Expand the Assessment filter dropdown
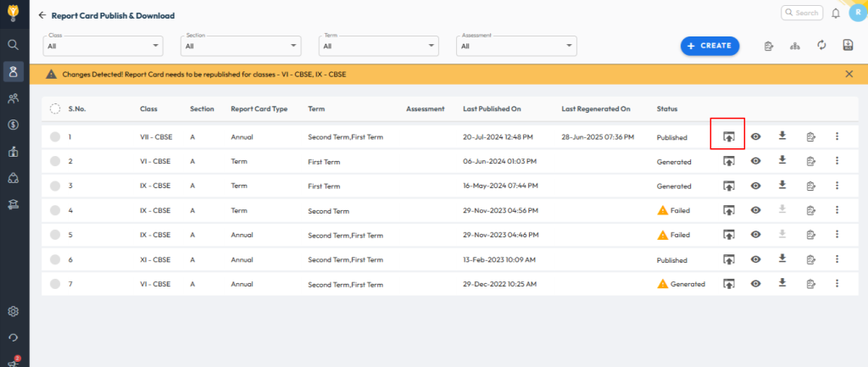 coord(516,46)
